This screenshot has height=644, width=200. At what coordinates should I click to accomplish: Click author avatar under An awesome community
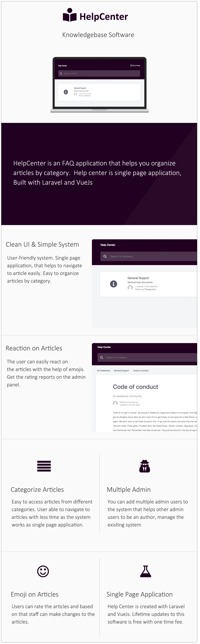click(x=115, y=403)
